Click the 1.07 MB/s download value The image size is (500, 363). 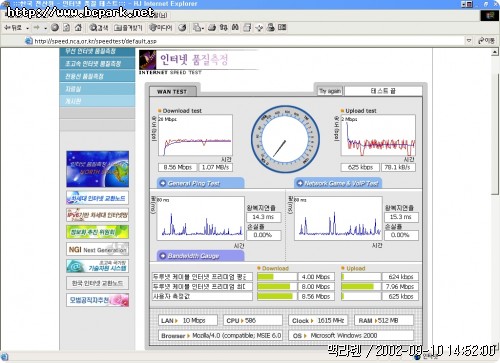click(215, 167)
